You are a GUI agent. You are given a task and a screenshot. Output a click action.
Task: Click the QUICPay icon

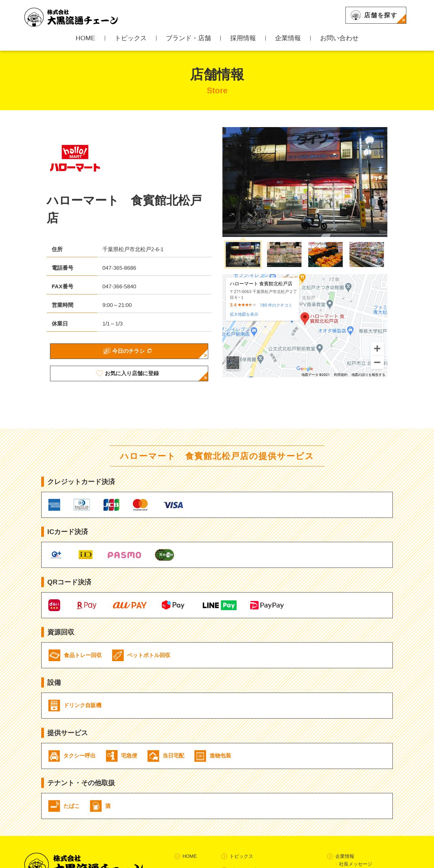click(56, 555)
